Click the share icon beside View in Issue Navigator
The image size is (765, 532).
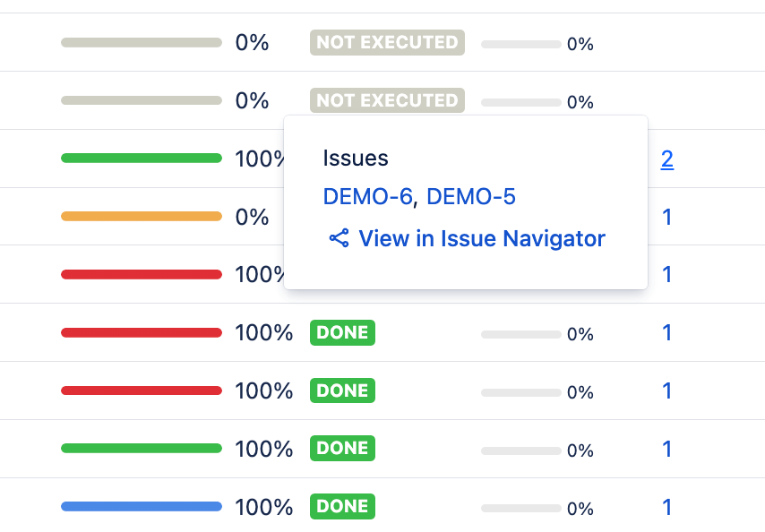pos(339,238)
